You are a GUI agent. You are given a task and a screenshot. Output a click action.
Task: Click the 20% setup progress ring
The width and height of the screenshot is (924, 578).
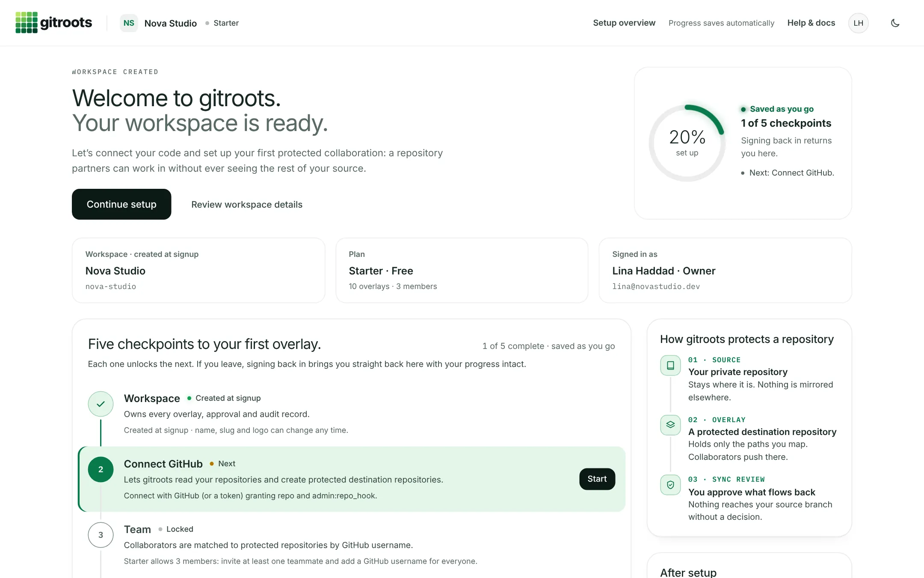pyautogui.click(x=687, y=143)
